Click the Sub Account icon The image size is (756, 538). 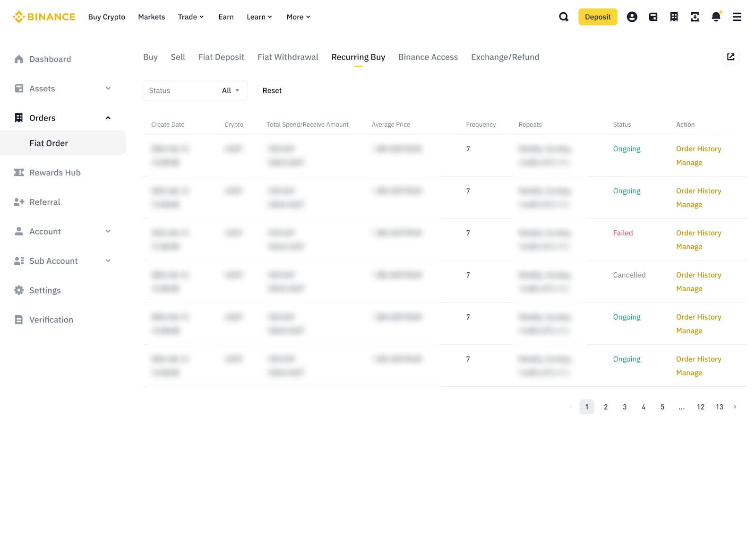click(x=19, y=260)
